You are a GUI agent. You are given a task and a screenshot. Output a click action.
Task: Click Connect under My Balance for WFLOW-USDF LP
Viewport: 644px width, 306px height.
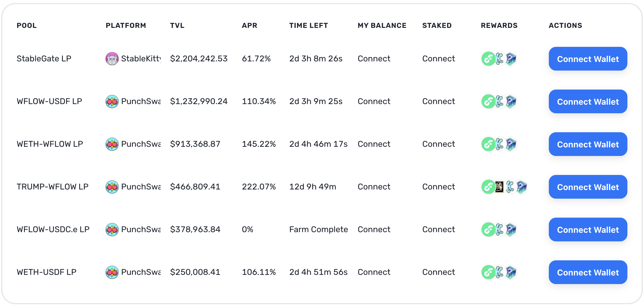[374, 101]
